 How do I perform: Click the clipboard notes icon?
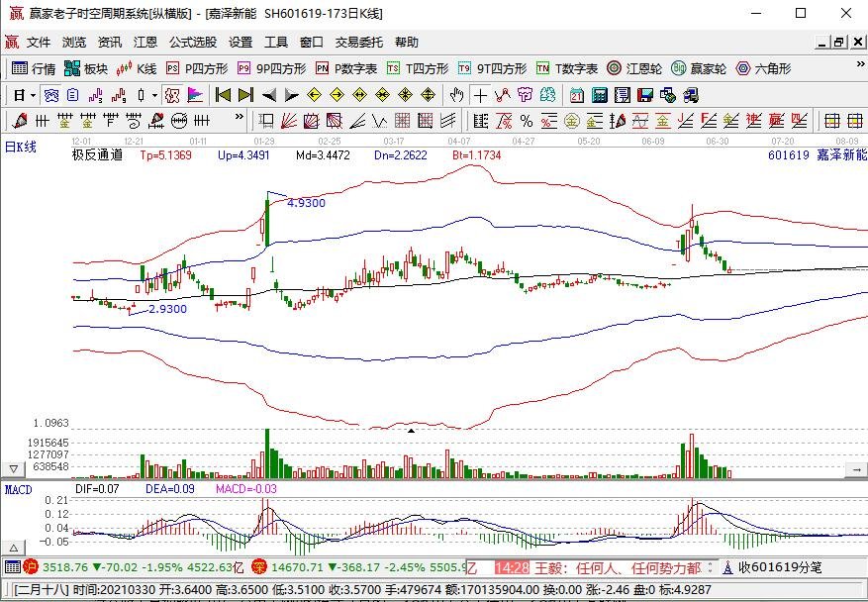(x=73, y=95)
